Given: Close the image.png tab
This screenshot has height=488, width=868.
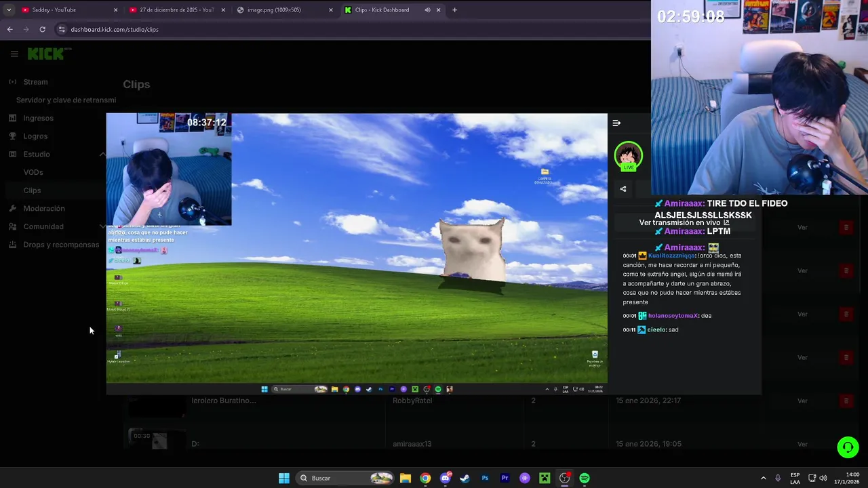Looking at the screenshot, I should point(331,10).
